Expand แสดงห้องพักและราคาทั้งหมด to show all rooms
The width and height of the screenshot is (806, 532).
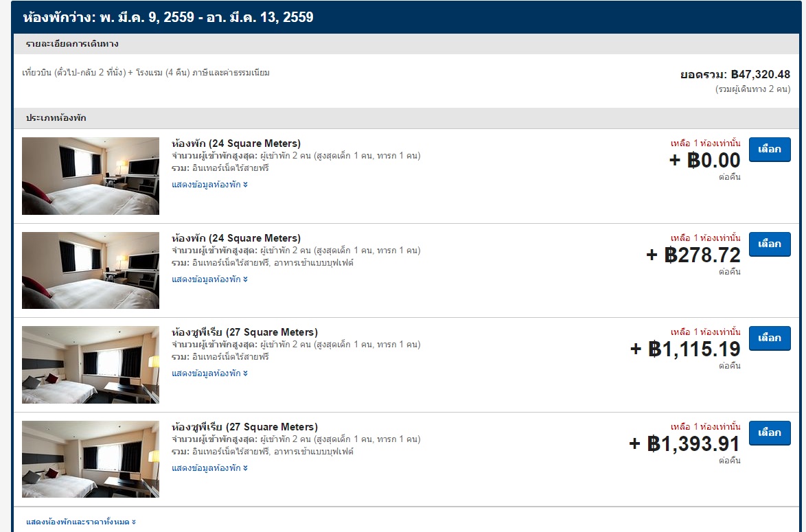point(81,522)
